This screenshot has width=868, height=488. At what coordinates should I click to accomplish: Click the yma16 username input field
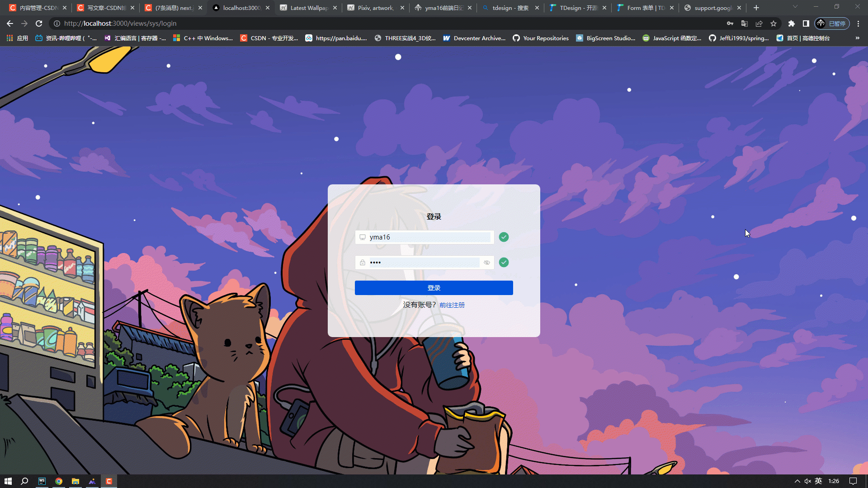(x=425, y=237)
